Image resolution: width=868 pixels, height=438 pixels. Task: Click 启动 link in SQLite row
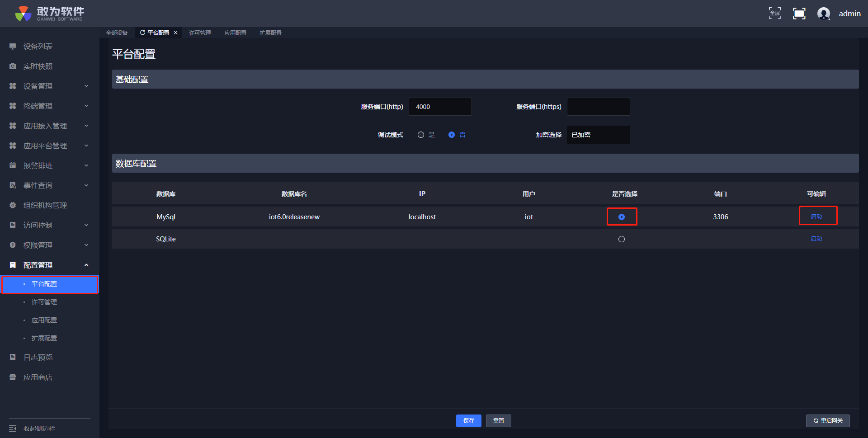point(816,239)
